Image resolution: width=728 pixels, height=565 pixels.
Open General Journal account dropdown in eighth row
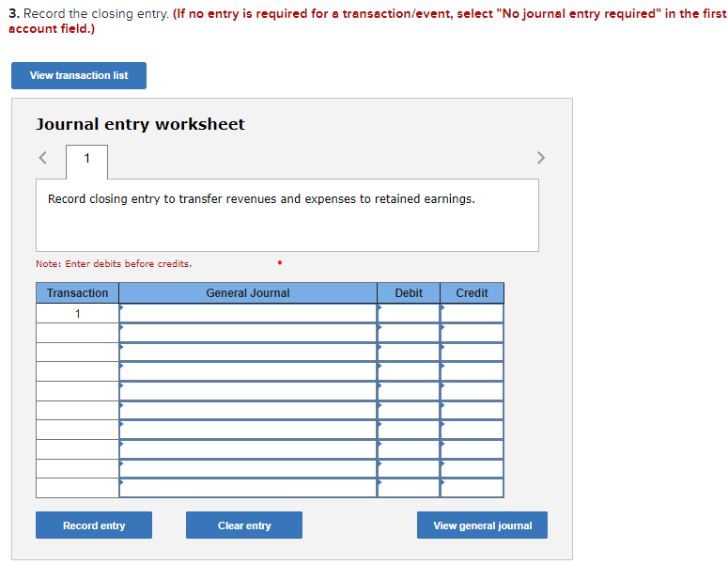pyautogui.click(x=248, y=449)
